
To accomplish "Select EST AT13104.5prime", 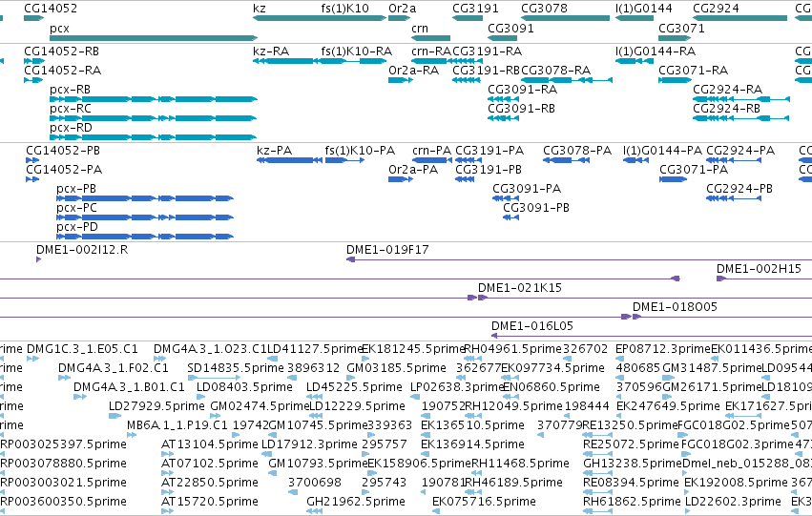I will click(x=168, y=454).
